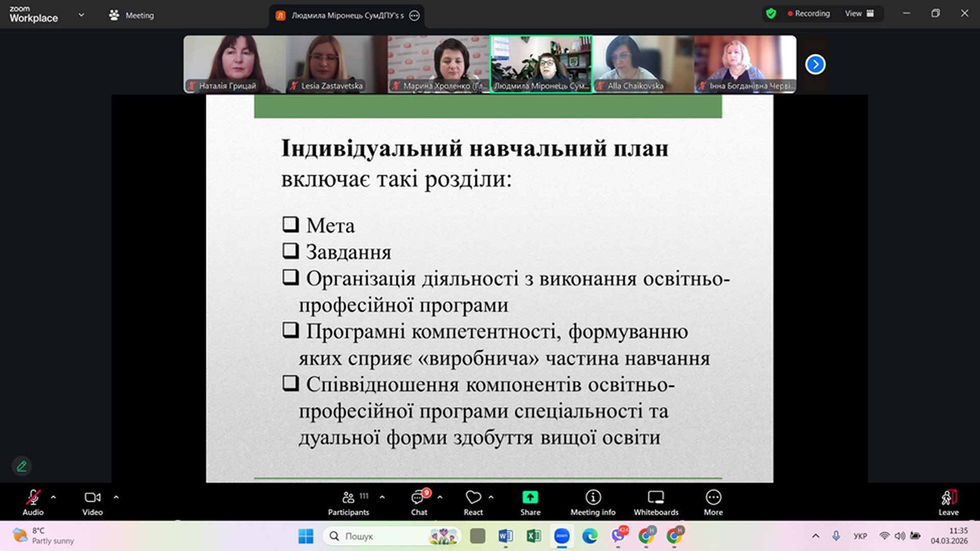The width and height of the screenshot is (980, 551).
Task: Open the Participants panel
Action: [x=349, y=502]
